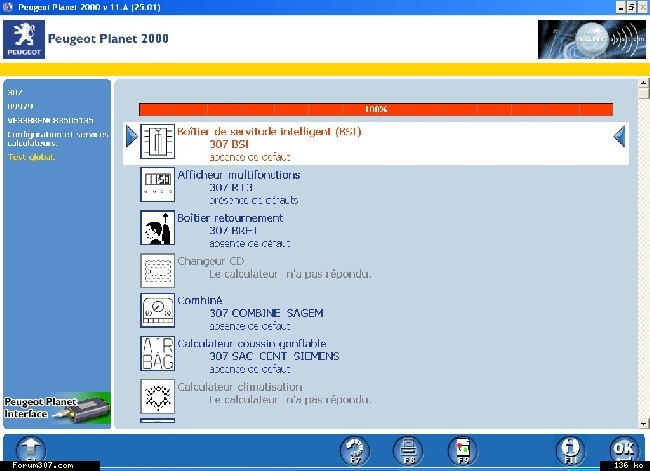Image resolution: width=650 pixels, height=471 pixels.
Task: Close the Peugeot Planet 2000 window
Action: 642,7
